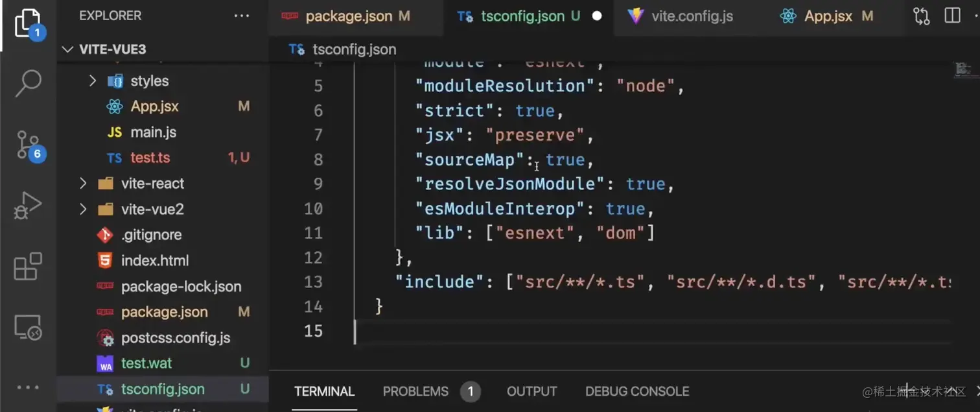980x412 pixels.
Task: Click the WA icon beside test.wat
Action: (105, 365)
